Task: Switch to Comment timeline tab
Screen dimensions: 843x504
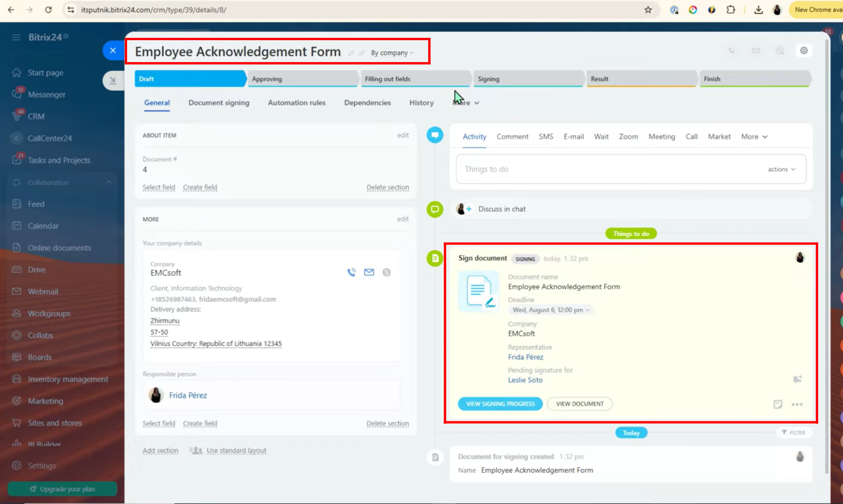Action: click(x=512, y=136)
